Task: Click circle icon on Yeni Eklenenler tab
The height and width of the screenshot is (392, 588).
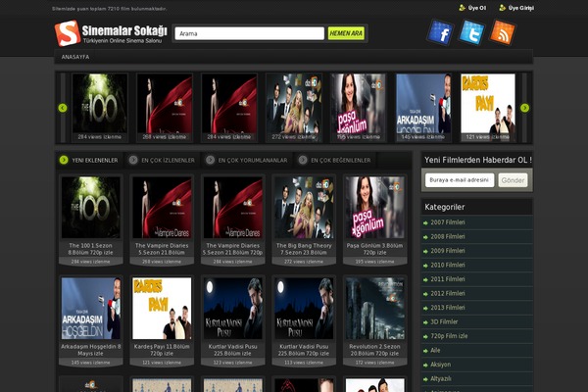Action: tap(64, 160)
